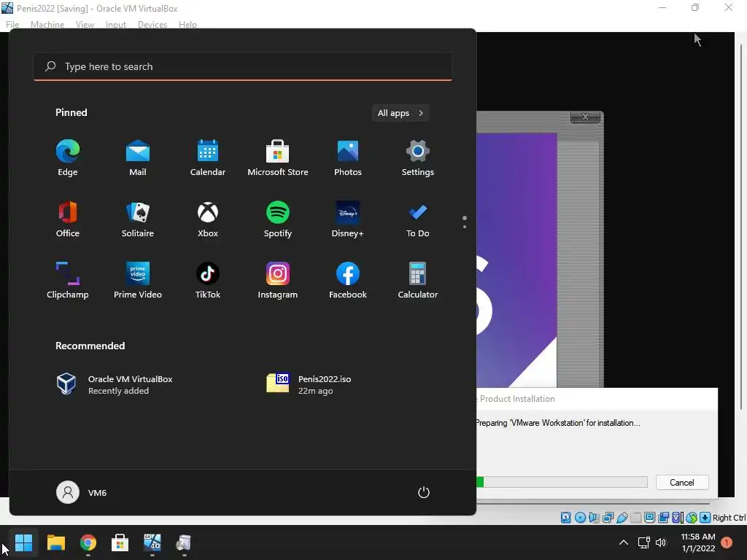The height and width of the screenshot is (560, 747).
Task: Open the volume control in tray
Action: click(x=661, y=542)
